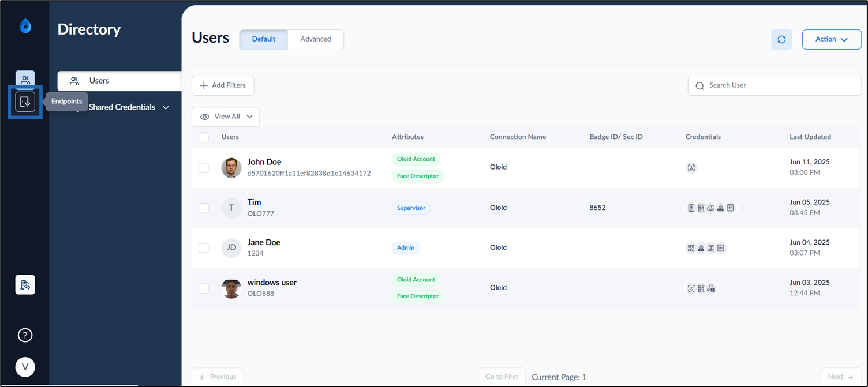Select the checkbox for windows user
This screenshot has height=387, width=868.
(203, 288)
